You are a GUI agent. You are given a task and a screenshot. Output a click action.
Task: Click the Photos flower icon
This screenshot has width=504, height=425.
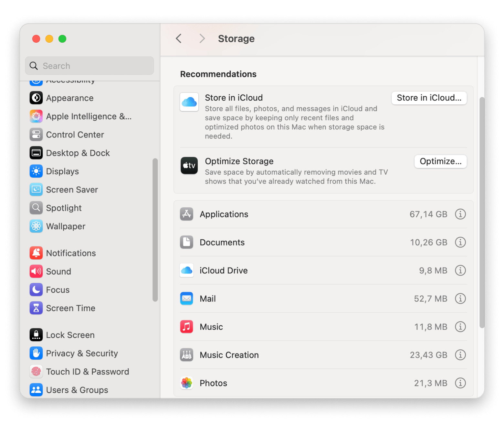tap(187, 383)
